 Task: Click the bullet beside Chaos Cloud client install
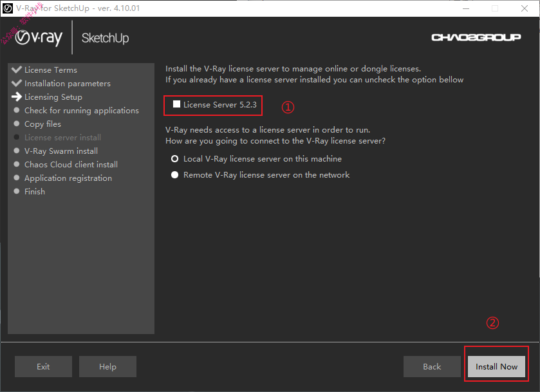(17, 164)
